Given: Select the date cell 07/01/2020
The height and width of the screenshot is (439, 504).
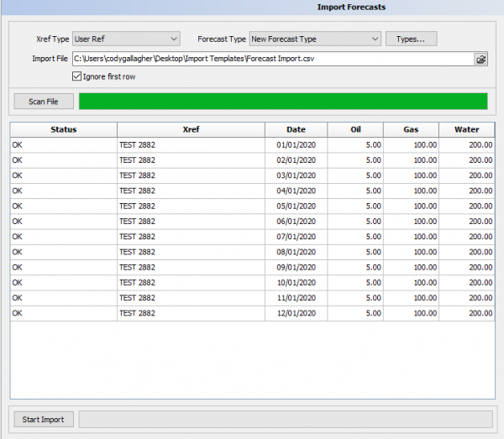Looking at the screenshot, I should (x=296, y=237).
